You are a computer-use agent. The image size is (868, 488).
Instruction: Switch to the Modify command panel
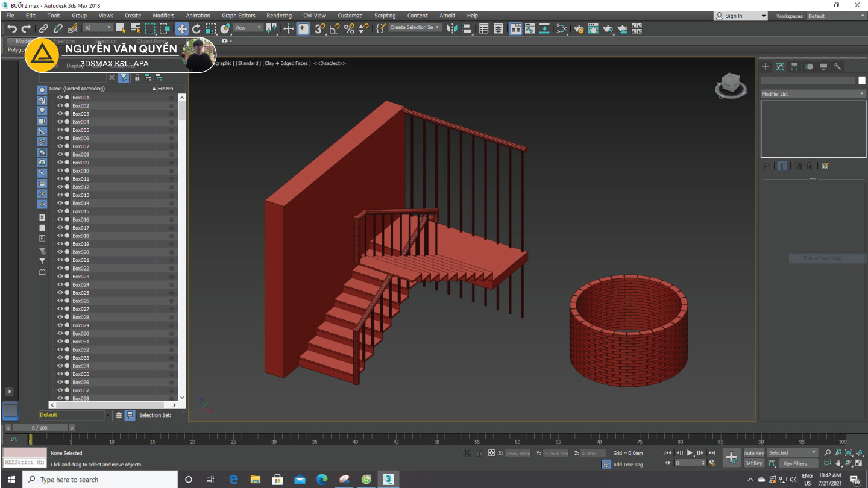[x=780, y=67]
